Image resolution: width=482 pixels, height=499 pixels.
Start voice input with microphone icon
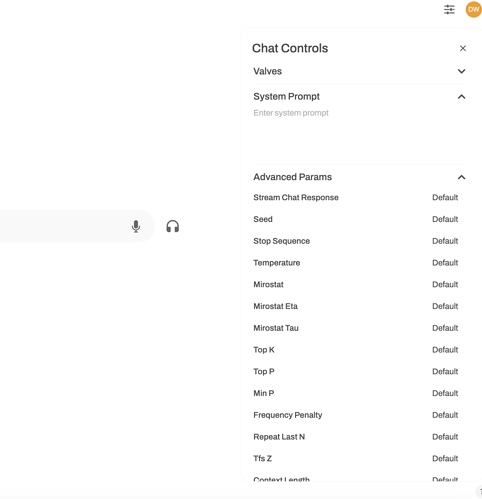pos(136,226)
